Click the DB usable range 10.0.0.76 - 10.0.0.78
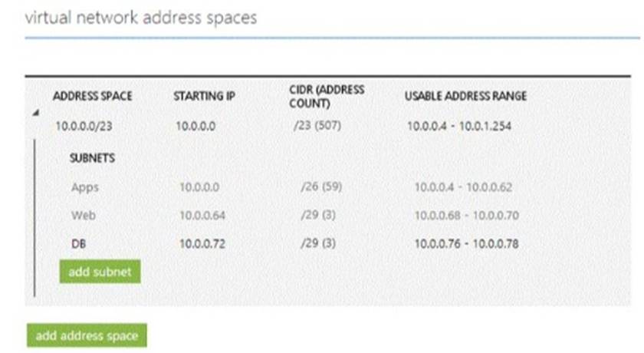The image size is (644, 353). tap(467, 244)
